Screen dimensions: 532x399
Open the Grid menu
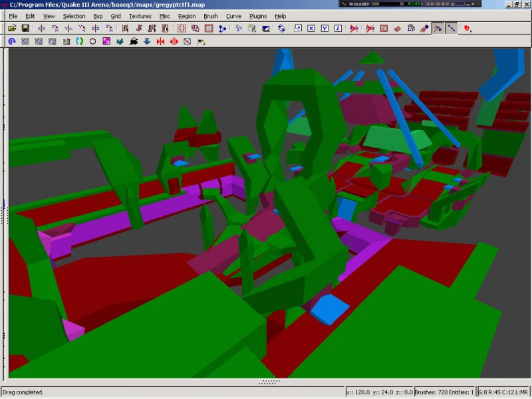pos(116,16)
